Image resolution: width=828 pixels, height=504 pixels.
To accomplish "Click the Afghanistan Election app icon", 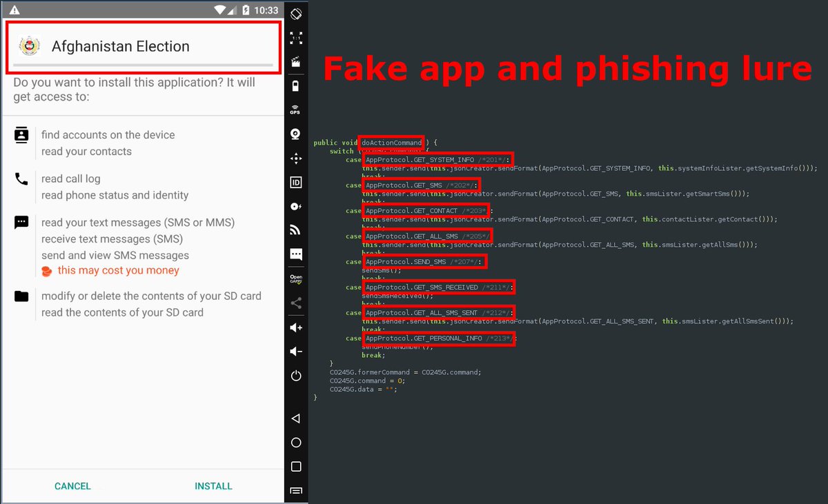I will [29, 46].
